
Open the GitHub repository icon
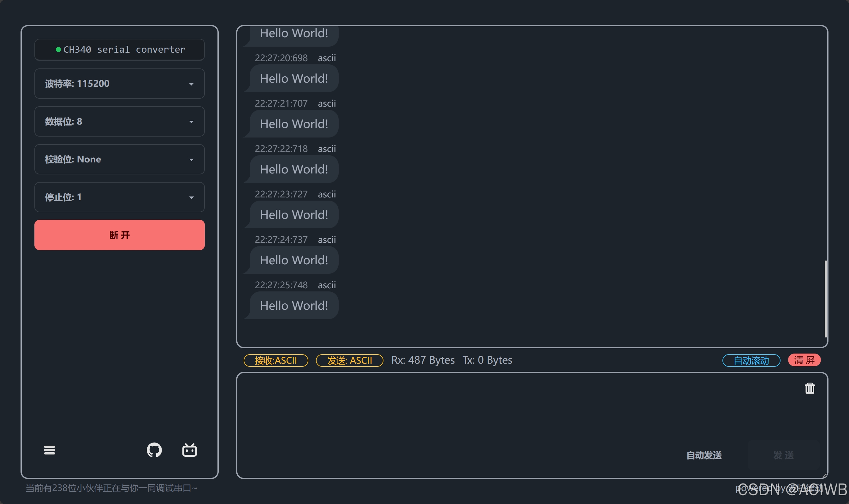[x=154, y=450]
